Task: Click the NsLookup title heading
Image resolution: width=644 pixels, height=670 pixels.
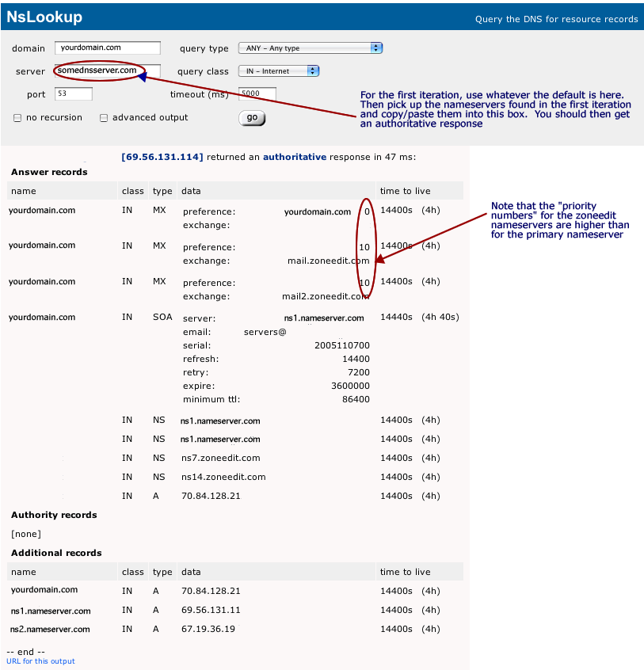Action: click(x=44, y=17)
